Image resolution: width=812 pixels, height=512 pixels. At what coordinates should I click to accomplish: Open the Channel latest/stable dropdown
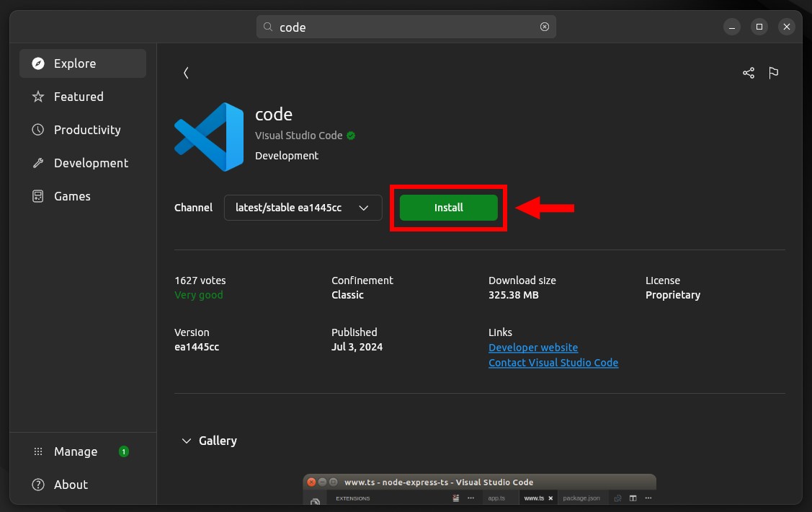tap(303, 208)
